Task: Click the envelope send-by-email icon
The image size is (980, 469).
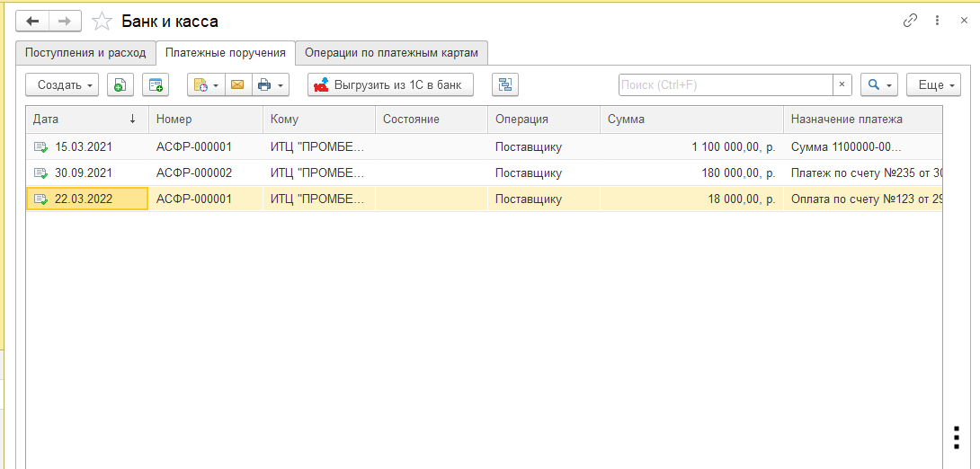Action: tap(236, 85)
